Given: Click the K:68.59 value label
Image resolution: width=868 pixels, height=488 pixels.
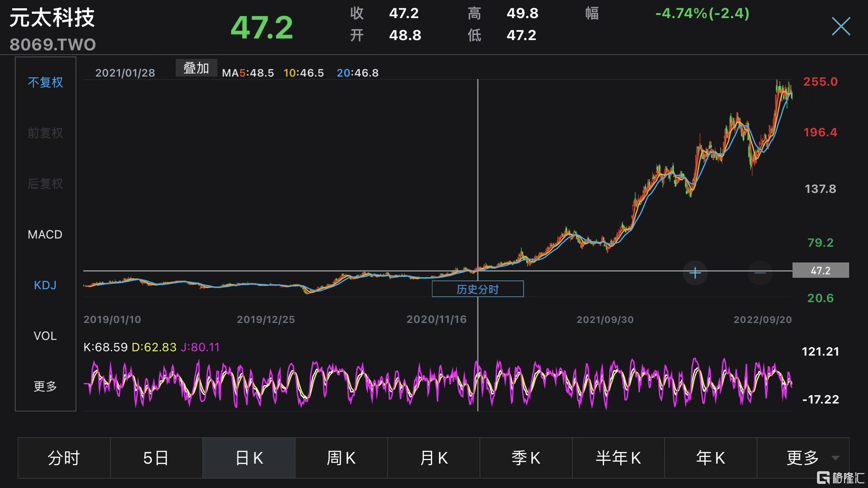Looking at the screenshot, I should click(105, 347).
